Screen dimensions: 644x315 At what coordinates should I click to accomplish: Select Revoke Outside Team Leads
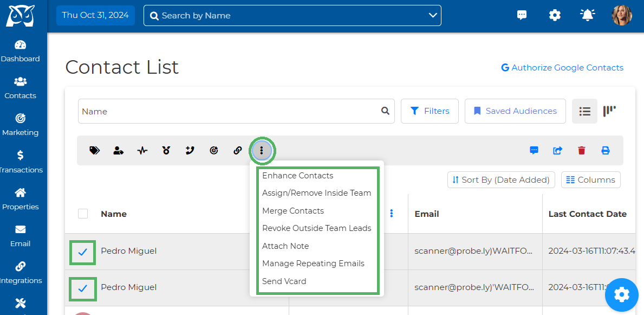[x=317, y=228]
